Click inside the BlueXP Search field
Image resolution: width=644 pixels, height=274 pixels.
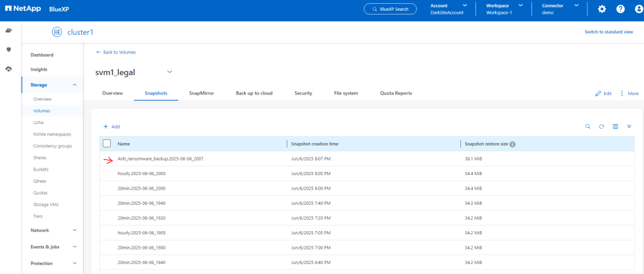click(x=390, y=9)
